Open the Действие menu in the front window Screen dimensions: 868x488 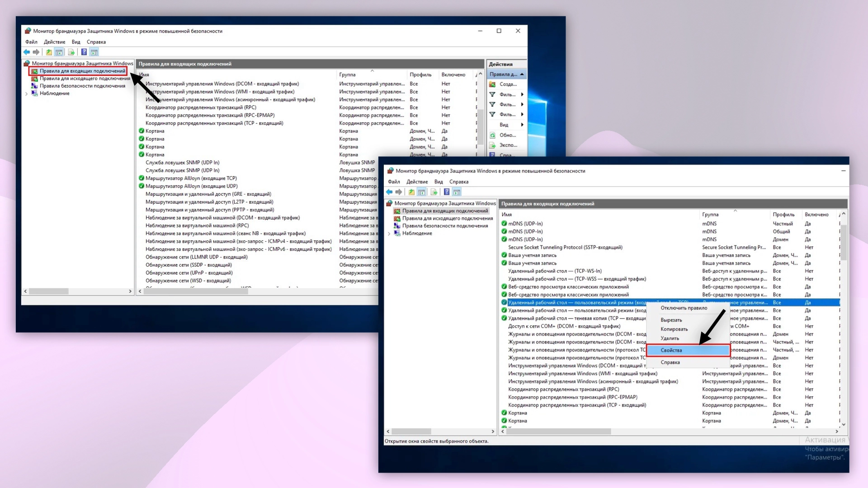[x=417, y=182]
